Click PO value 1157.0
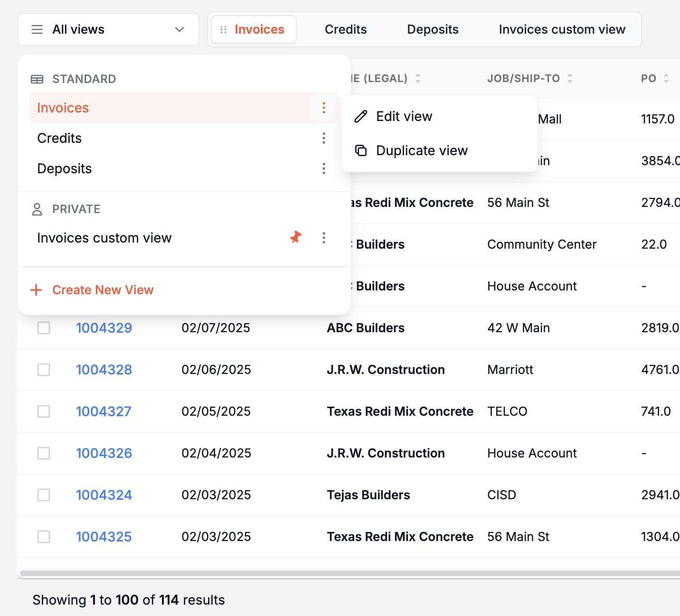Image resolution: width=680 pixels, height=616 pixels. pyautogui.click(x=658, y=119)
